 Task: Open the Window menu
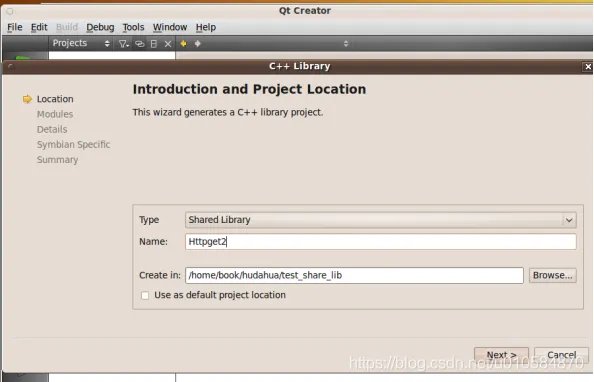point(170,27)
